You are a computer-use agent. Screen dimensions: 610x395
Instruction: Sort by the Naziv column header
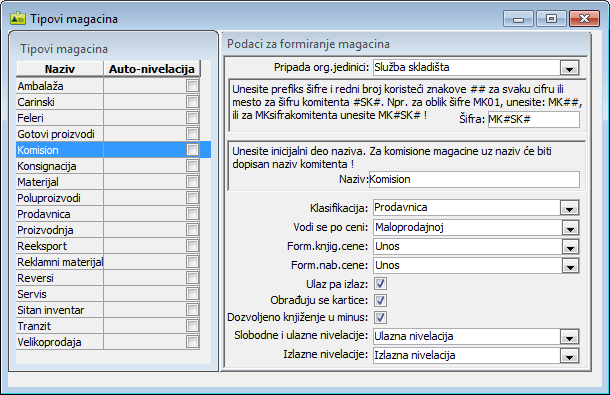(60, 69)
